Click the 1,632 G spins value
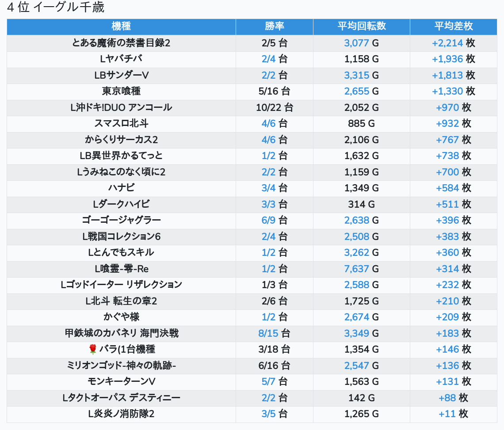The image size is (504, 430). click(362, 156)
